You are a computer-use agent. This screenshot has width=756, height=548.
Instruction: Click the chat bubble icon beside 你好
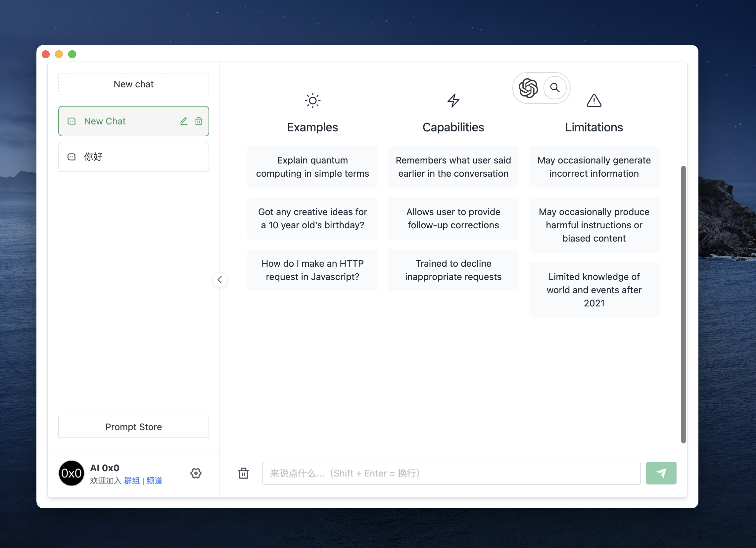tap(72, 157)
